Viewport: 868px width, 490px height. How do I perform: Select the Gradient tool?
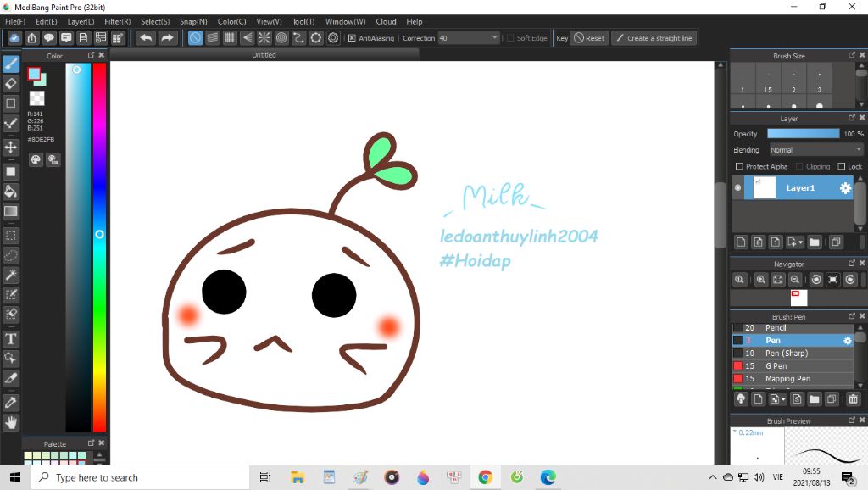[x=10, y=211]
